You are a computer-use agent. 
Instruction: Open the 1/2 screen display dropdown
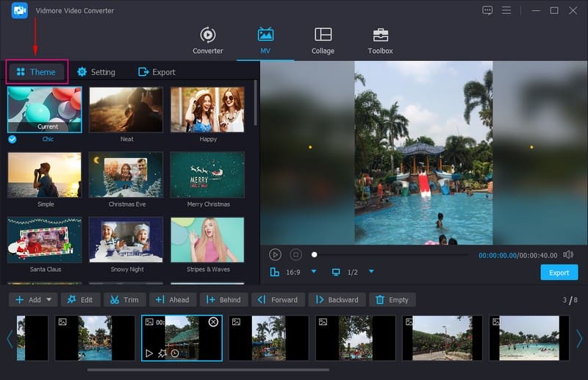371,272
